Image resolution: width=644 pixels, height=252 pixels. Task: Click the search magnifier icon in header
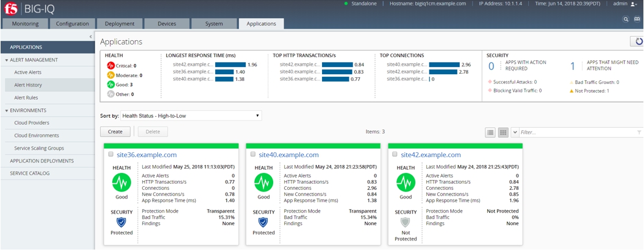click(x=625, y=19)
